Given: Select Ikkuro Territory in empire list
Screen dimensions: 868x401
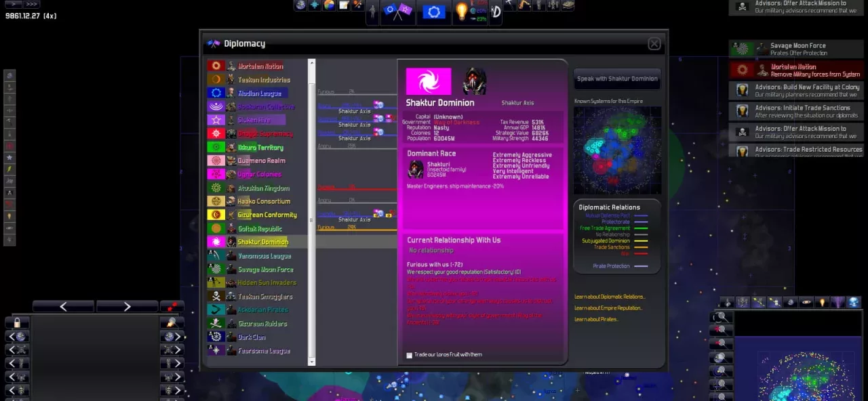Looking at the screenshot, I should [257, 147].
